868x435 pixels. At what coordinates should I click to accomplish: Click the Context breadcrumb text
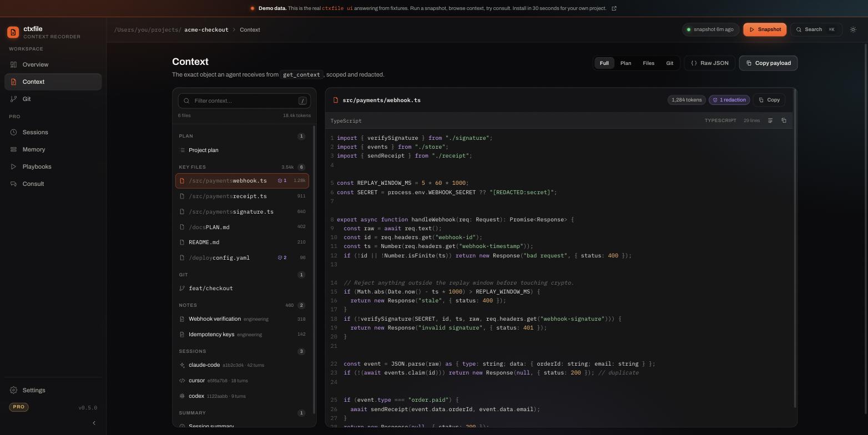point(250,30)
